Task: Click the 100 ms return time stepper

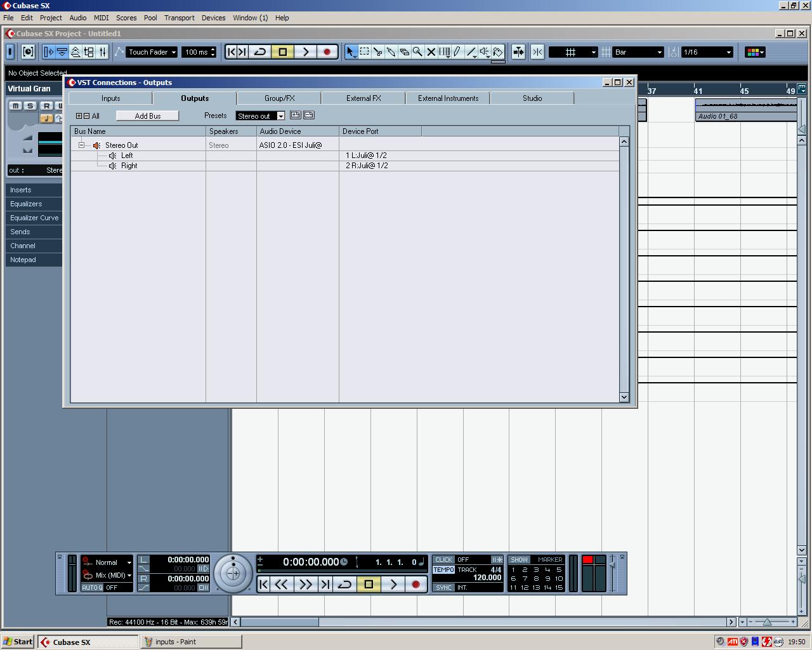Action: click(213, 52)
